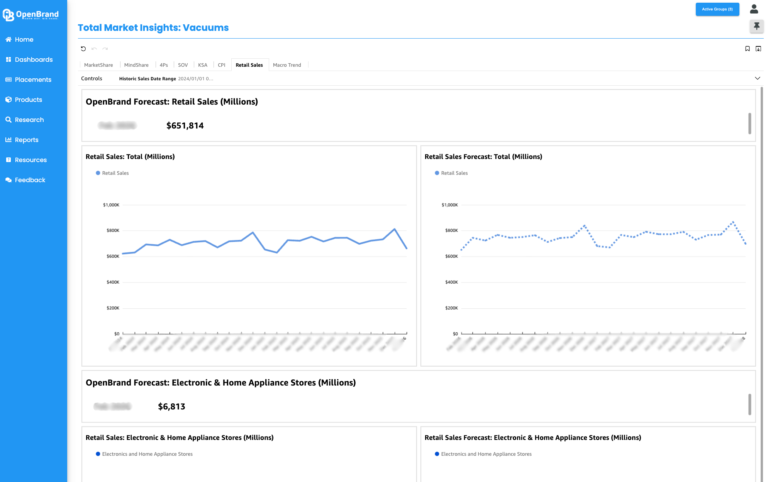Viewport: 768px width, 482px height.
Task: Go to Dashboards in sidebar
Action: (33, 59)
